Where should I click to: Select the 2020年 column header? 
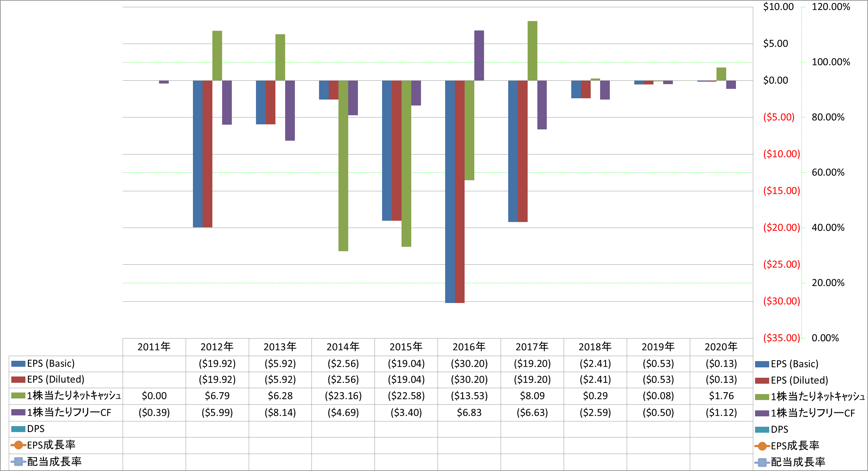coord(721,347)
